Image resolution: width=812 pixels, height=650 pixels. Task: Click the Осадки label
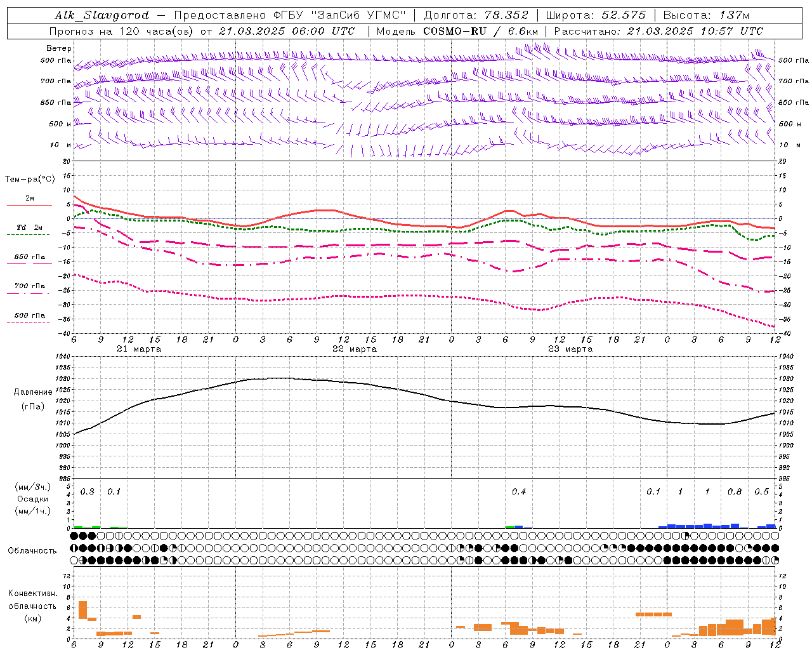(x=33, y=499)
